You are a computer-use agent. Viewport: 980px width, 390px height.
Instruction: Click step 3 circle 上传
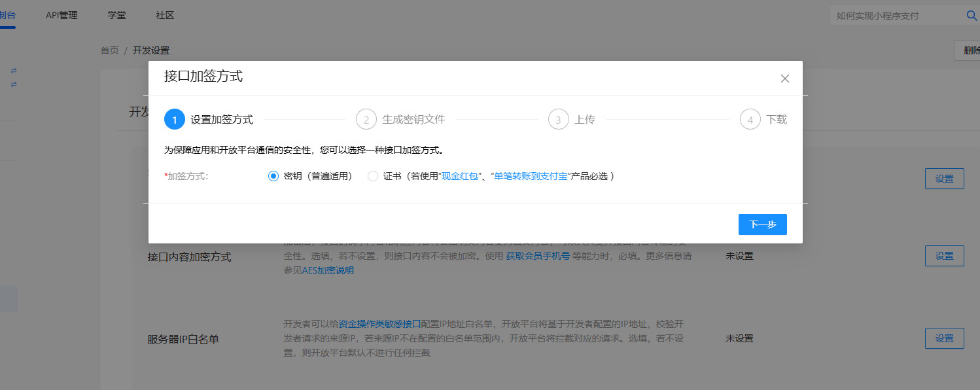pyautogui.click(x=558, y=120)
